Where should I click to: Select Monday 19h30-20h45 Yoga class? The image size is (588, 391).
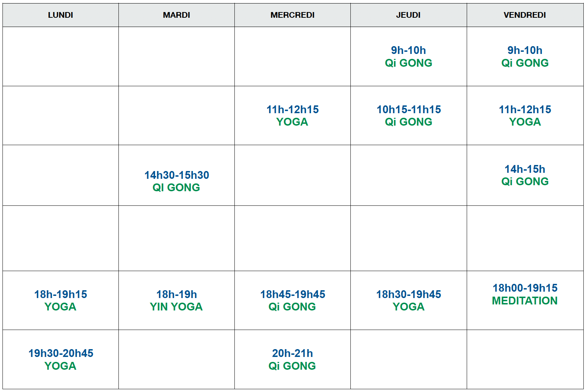click(x=61, y=359)
